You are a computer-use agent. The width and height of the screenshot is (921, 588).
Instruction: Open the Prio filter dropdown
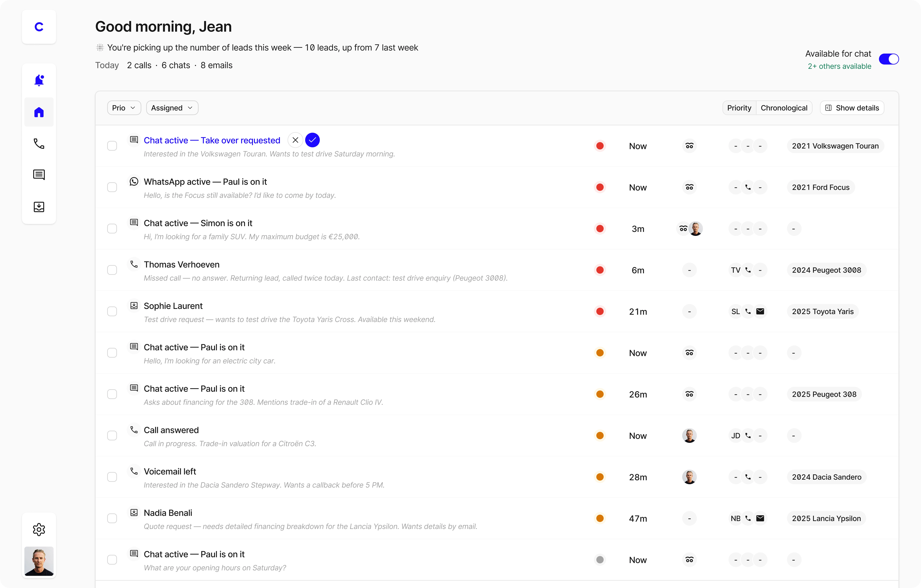coord(124,108)
